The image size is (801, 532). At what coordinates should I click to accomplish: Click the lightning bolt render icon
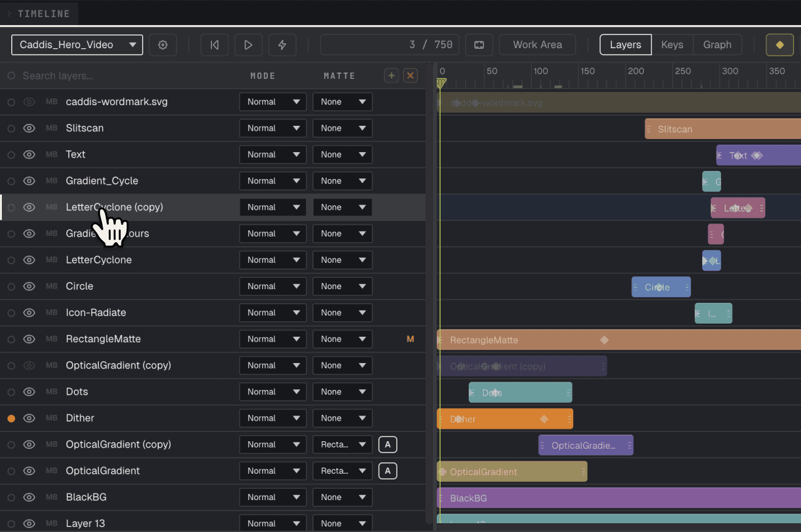pos(282,45)
